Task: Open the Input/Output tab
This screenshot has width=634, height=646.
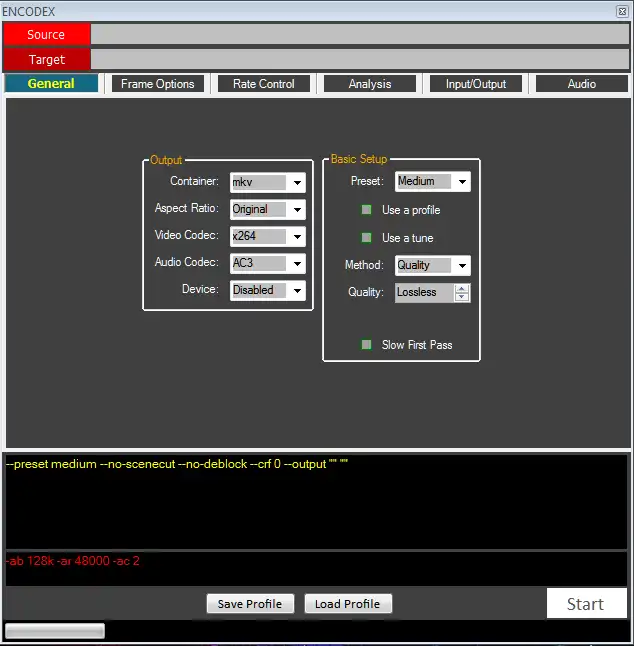Action: pos(476,84)
